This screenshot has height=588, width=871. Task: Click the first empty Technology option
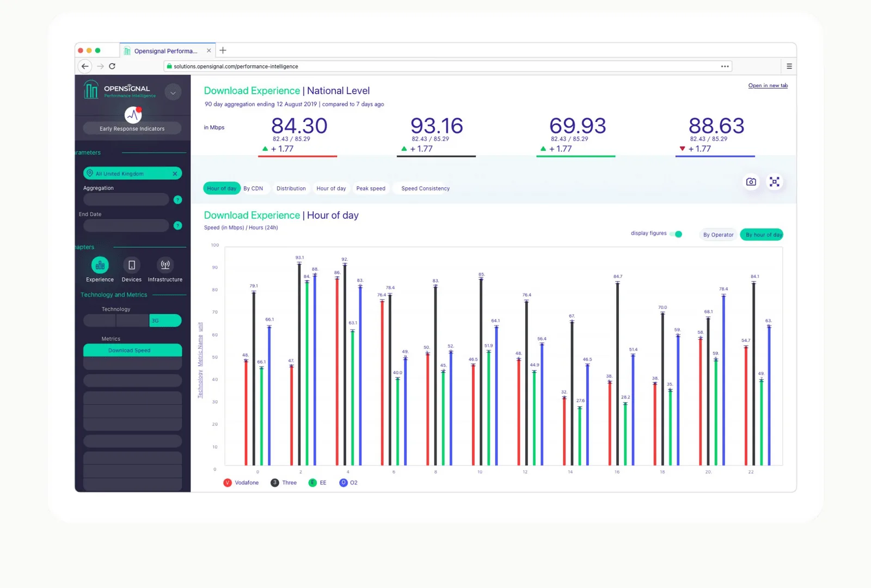(x=100, y=321)
